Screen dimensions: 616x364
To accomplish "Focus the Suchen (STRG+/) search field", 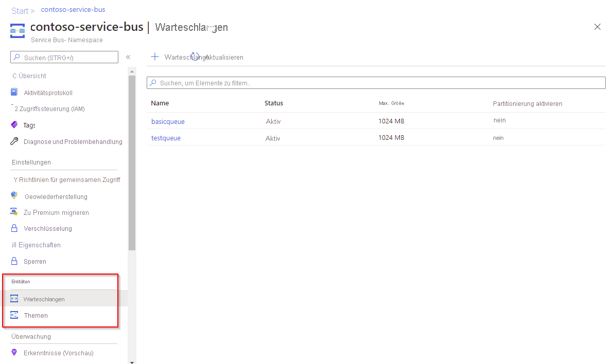I will pyautogui.click(x=64, y=58).
